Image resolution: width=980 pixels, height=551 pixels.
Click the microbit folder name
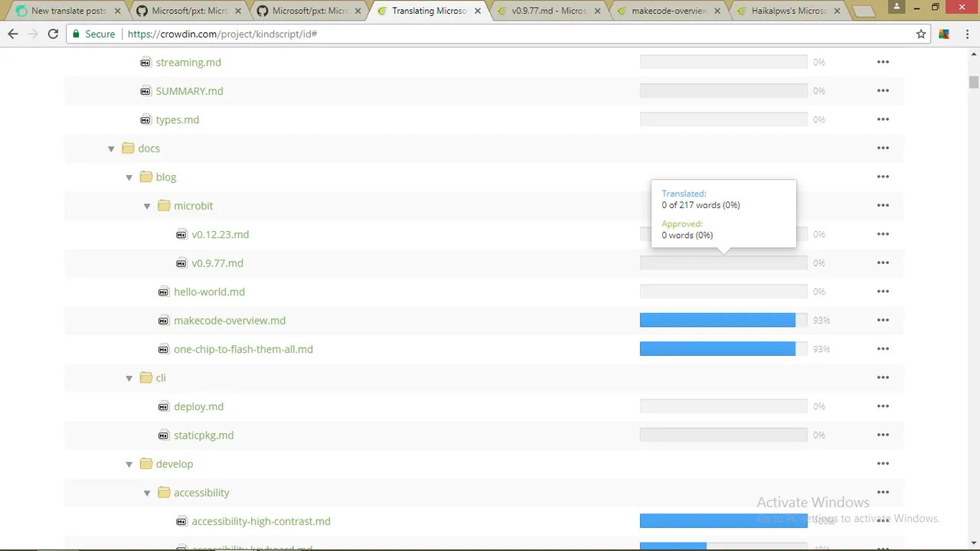click(x=193, y=205)
